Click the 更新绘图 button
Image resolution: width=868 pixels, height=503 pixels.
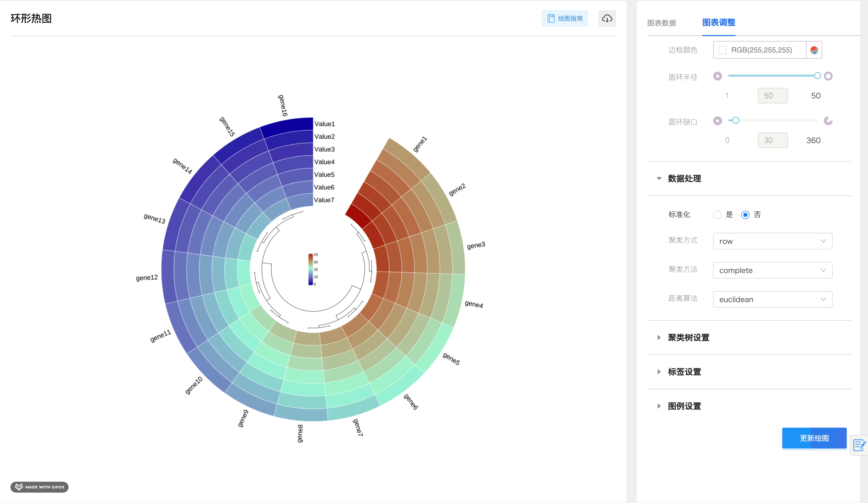pyautogui.click(x=814, y=438)
